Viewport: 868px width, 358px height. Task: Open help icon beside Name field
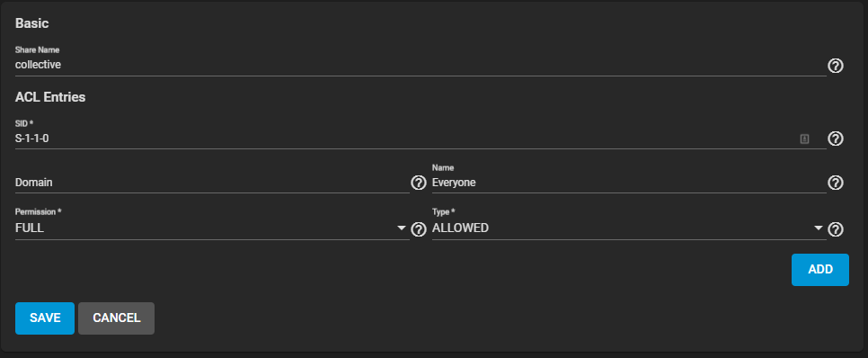[x=835, y=183]
